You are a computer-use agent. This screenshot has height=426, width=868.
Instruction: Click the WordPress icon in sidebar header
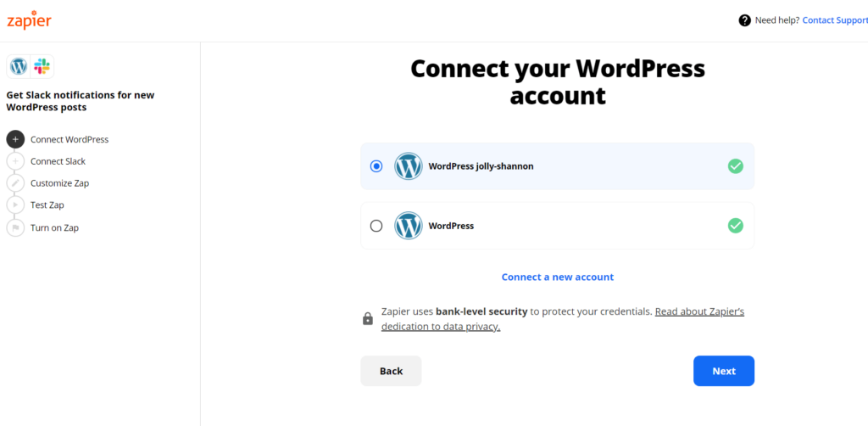tap(19, 66)
